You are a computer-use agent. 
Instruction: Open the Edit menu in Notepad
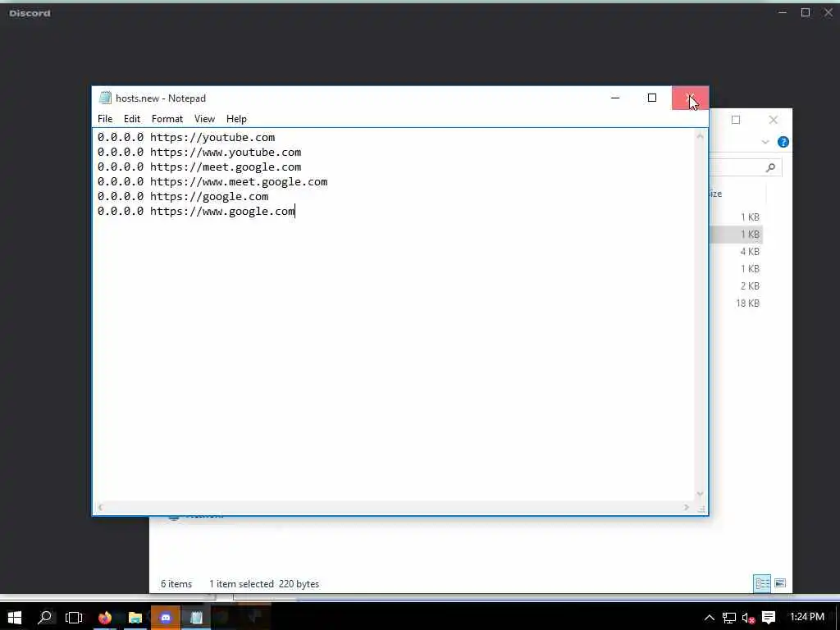132,119
